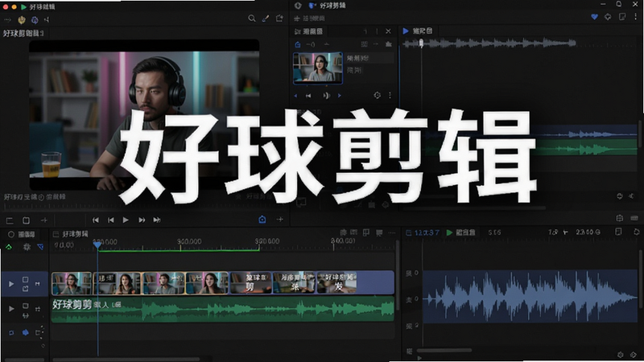Click the left blue arrow under media thumbnail

point(295,96)
